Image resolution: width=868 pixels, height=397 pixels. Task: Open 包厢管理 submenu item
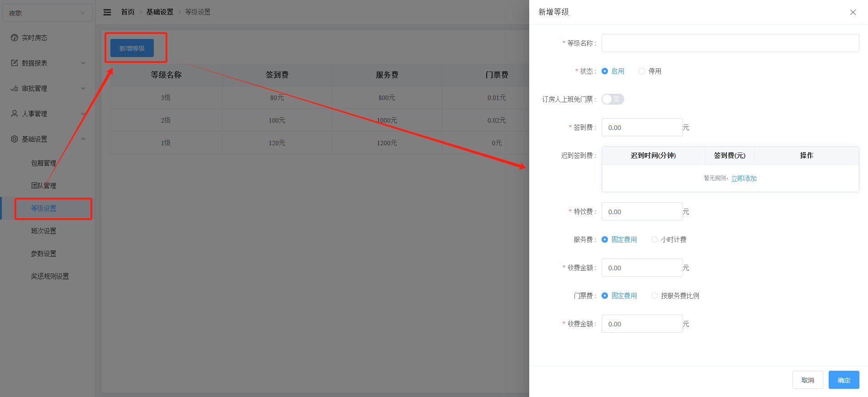(43, 163)
